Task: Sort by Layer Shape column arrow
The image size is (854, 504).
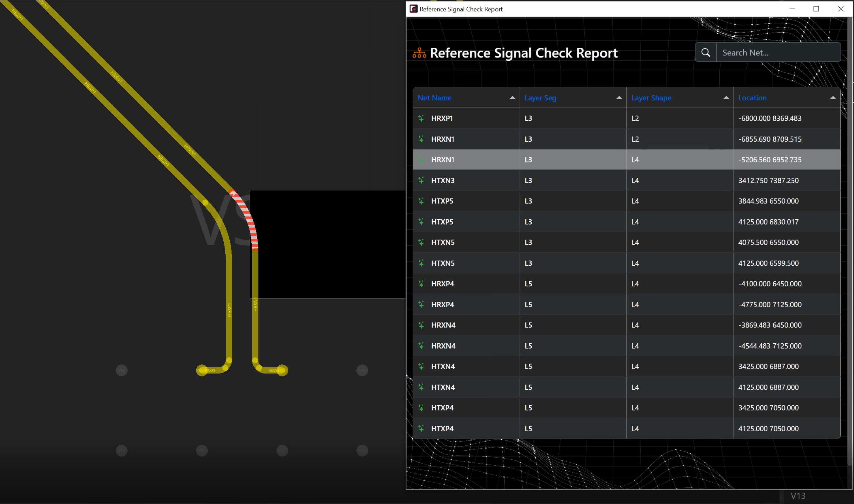Action: pos(726,98)
